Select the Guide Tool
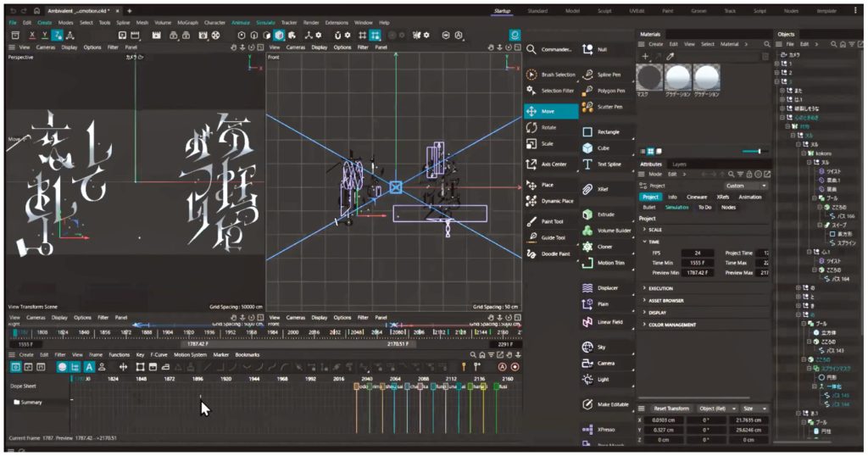This screenshot has height=456, width=868. point(551,237)
